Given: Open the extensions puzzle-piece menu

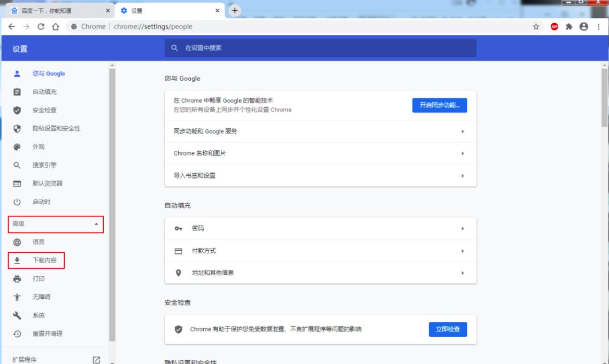Looking at the screenshot, I should click(569, 26).
